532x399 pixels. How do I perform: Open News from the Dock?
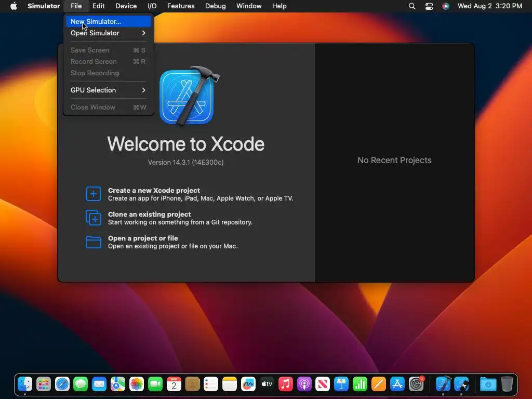click(322, 384)
